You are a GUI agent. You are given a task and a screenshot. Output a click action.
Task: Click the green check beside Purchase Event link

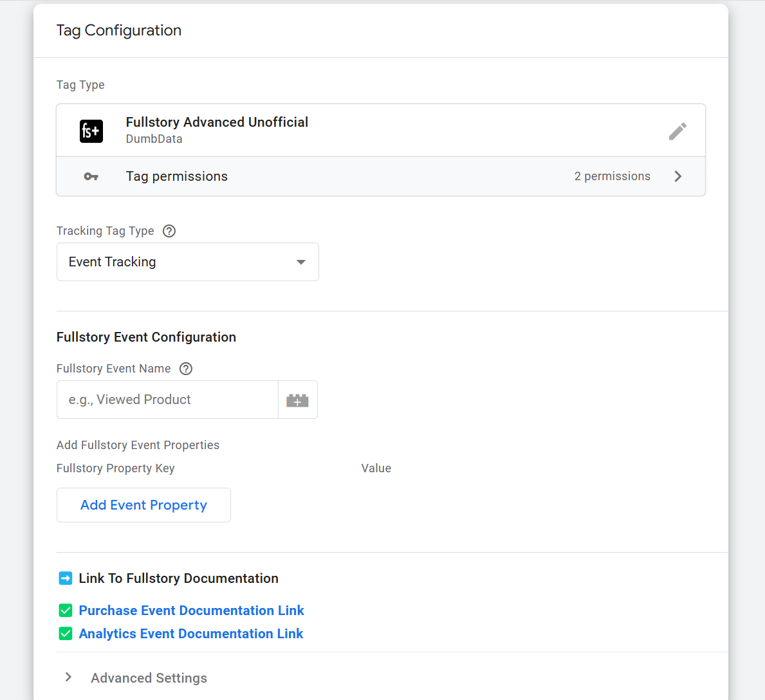[x=65, y=610]
